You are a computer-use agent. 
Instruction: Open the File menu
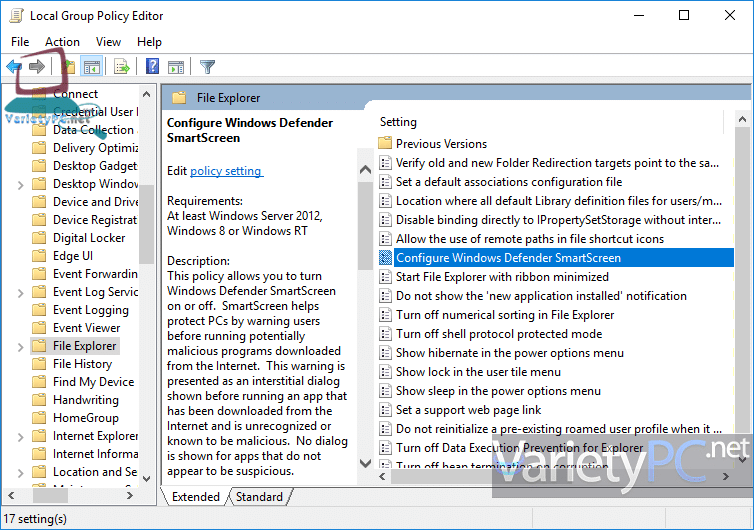(20, 42)
